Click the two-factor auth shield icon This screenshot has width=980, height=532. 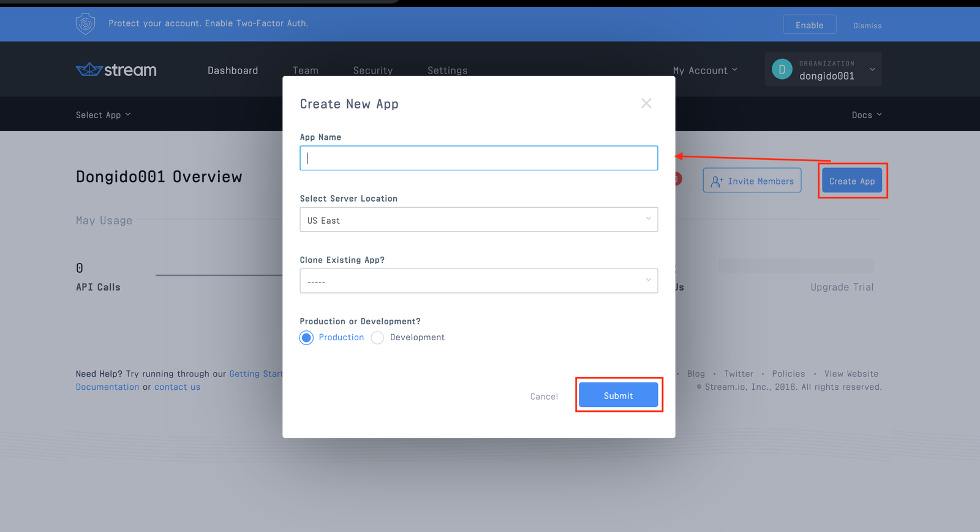coord(85,24)
